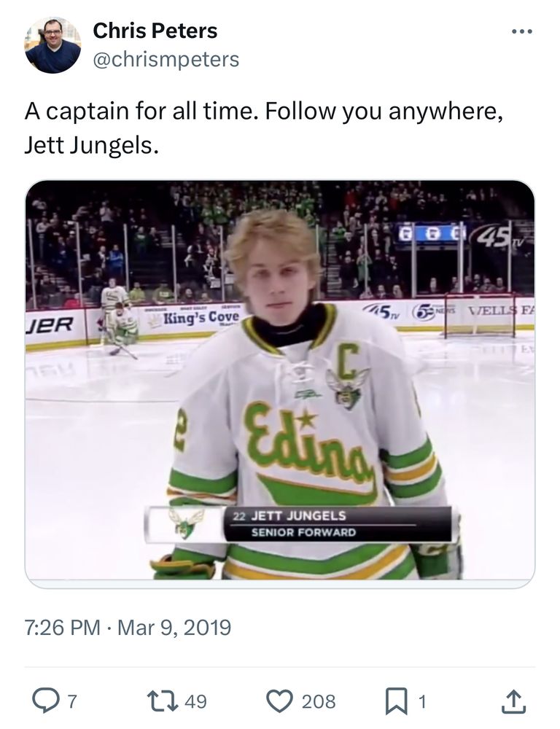Viewport: 560px width, 729px height.
Task: Open the more options ellipsis menu
Action: [x=522, y=32]
